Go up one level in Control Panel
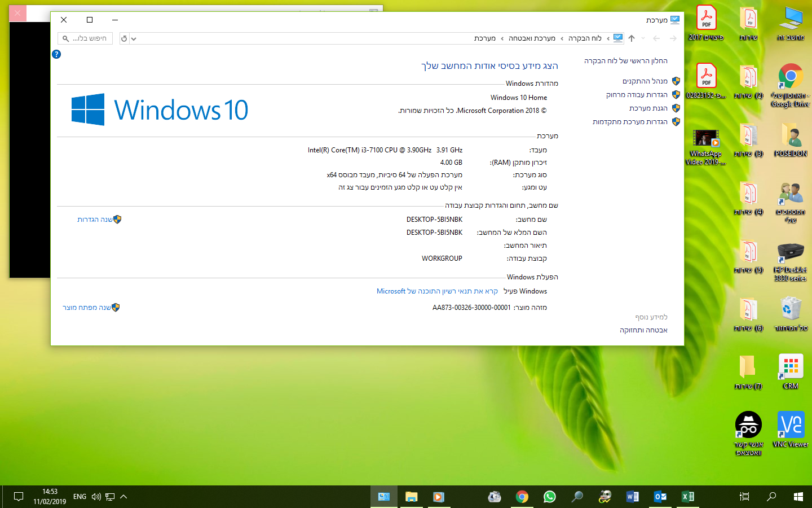 coord(632,38)
